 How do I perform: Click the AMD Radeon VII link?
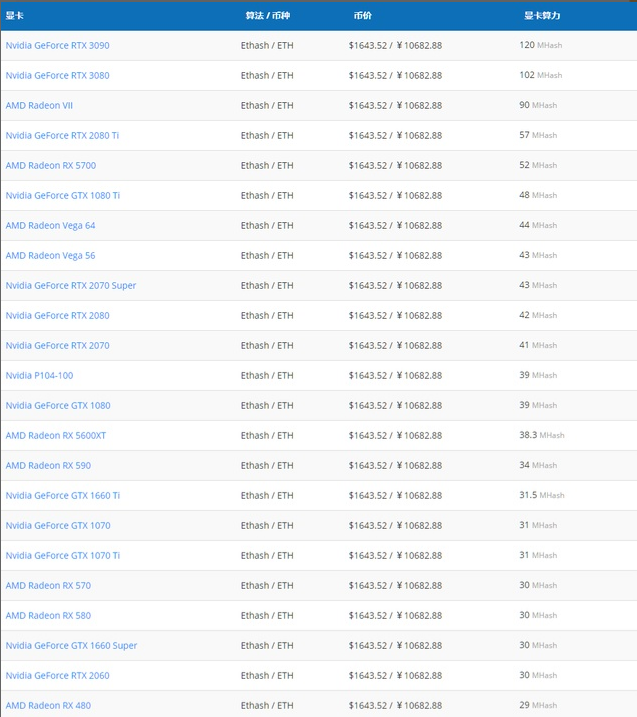(39, 106)
